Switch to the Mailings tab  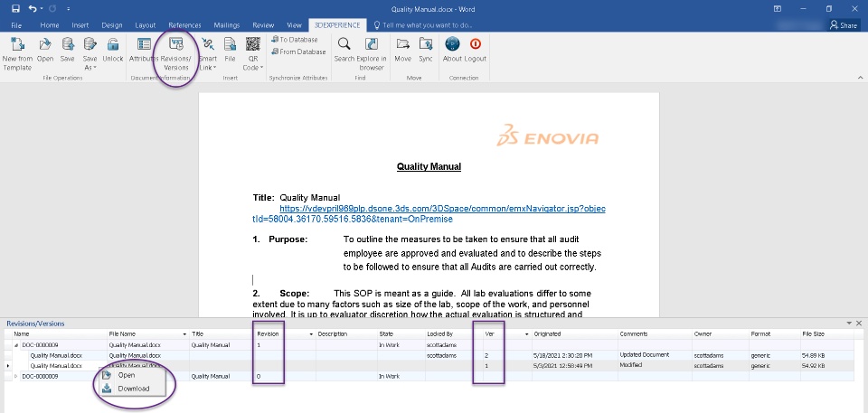click(x=226, y=25)
